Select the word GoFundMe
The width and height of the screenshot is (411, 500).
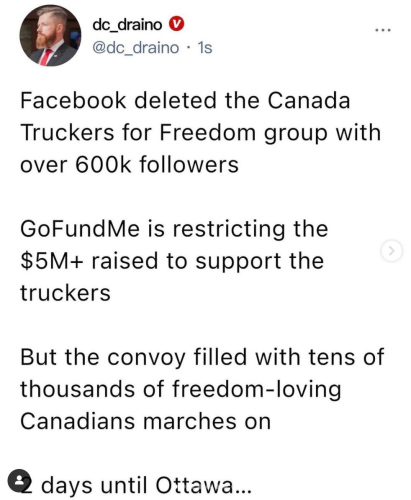[x=80, y=229]
